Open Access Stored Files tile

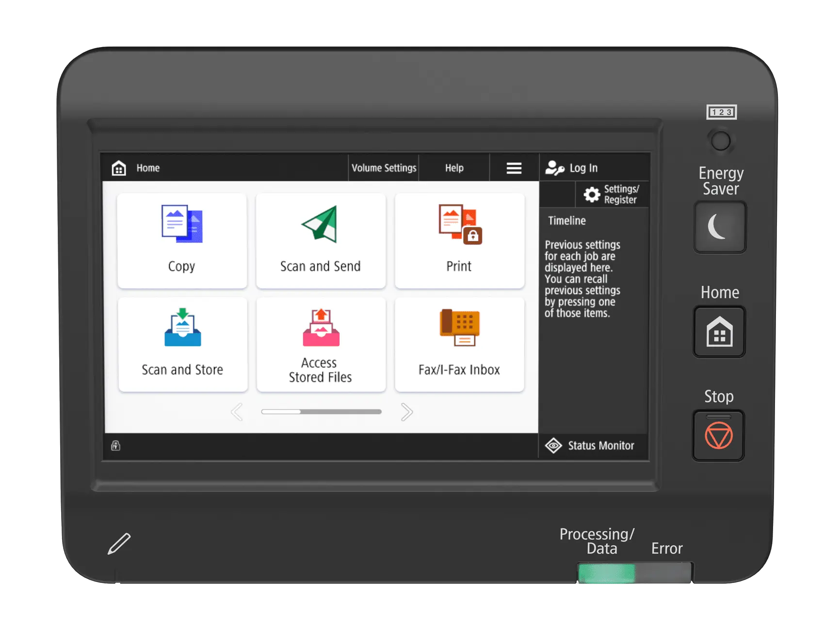[x=321, y=344]
